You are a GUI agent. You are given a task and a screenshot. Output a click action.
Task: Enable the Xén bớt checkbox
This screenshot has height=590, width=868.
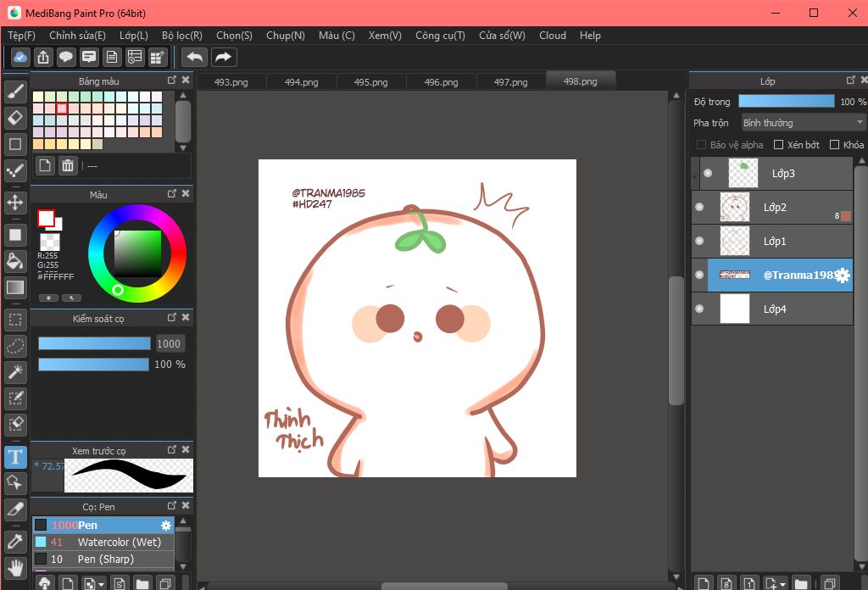(778, 144)
